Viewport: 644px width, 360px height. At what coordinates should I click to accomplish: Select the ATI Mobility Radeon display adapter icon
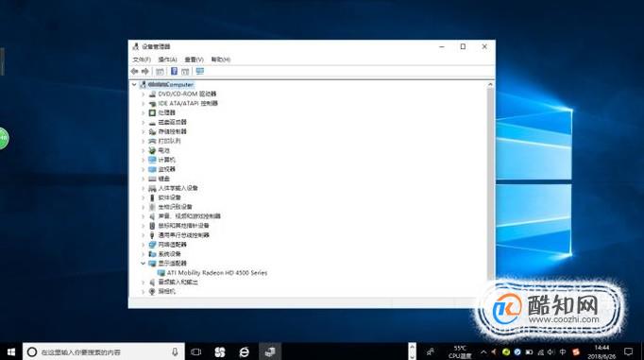(x=161, y=273)
